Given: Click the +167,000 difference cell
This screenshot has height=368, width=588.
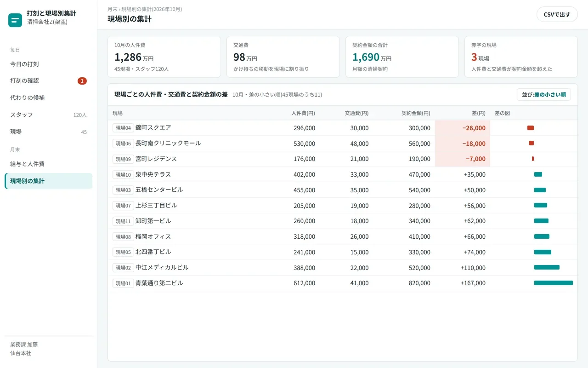Looking at the screenshot, I should click(x=463, y=283).
